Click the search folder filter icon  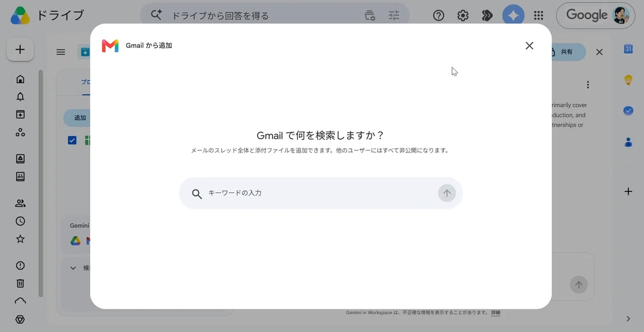(370, 15)
